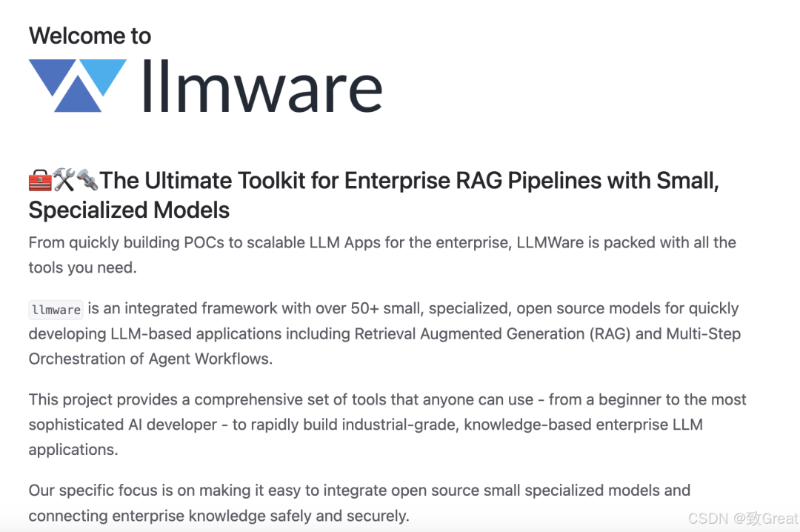Click the nut and bolt emoji
The height and width of the screenshot is (532, 800).
point(87,180)
